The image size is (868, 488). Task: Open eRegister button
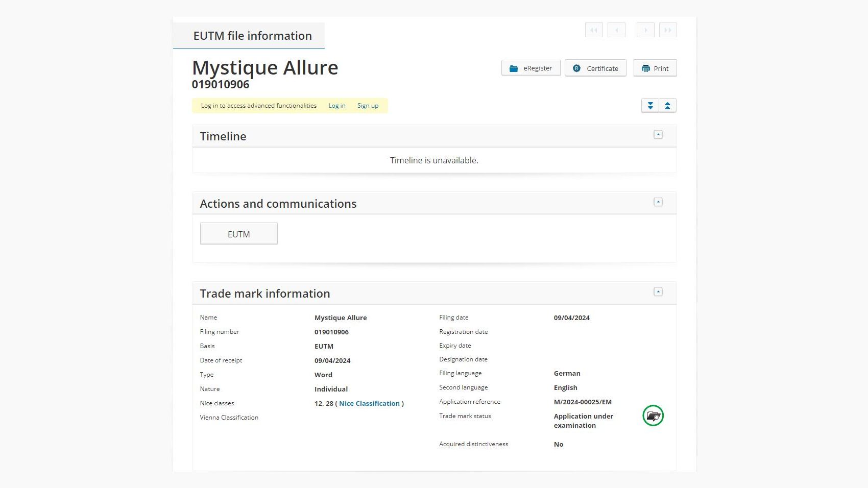(531, 68)
